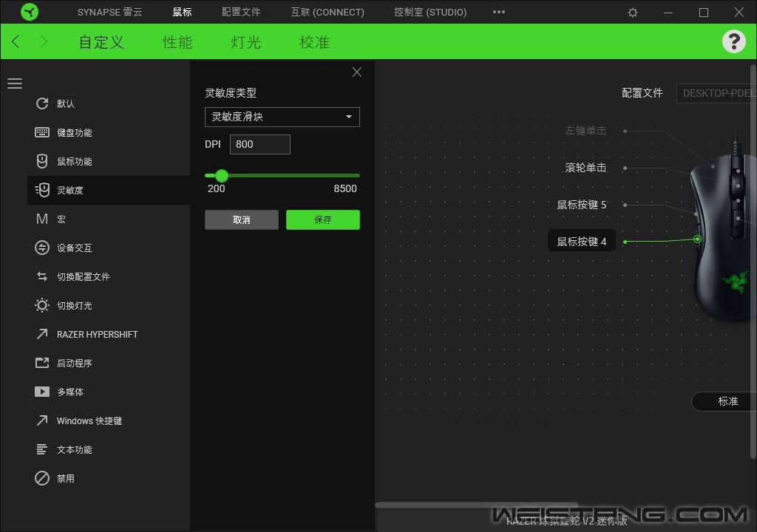Click the 禁用 disable circle icon
This screenshot has height=532, width=757.
tap(42, 478)
